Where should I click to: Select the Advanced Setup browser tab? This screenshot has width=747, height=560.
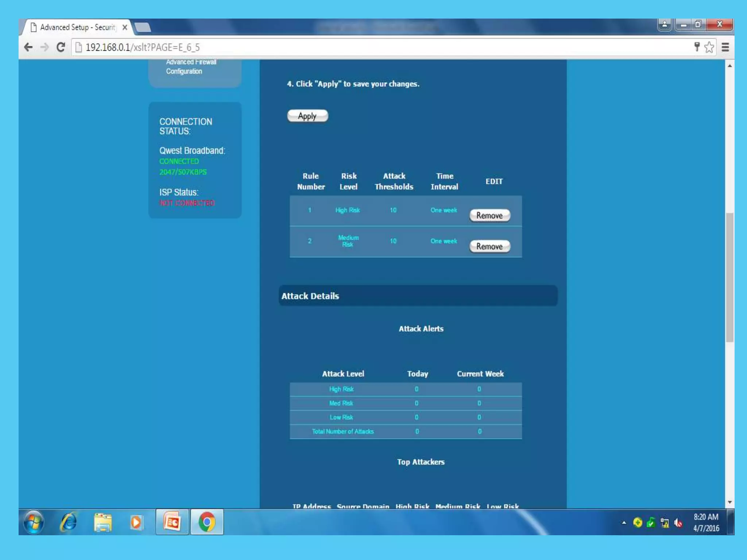(x=77, y=27)
